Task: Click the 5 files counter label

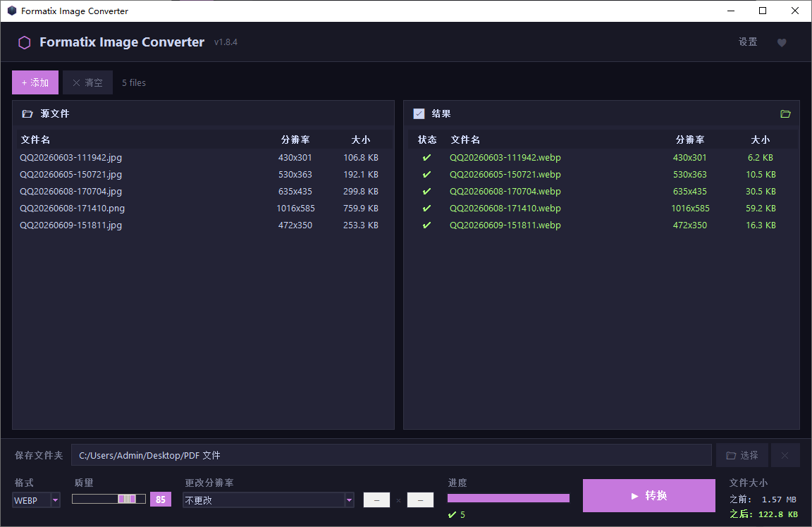Action: [x=134, y=83]
